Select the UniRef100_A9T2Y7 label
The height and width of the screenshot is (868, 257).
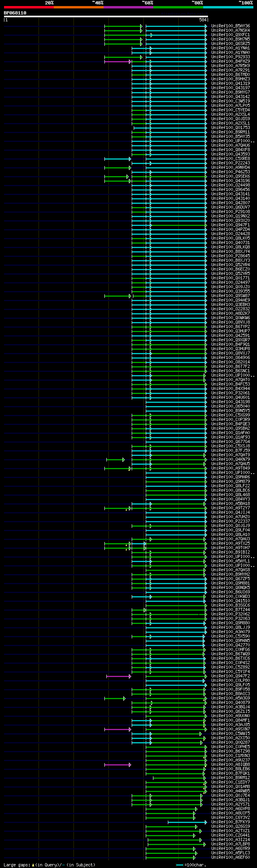(230, 508)
